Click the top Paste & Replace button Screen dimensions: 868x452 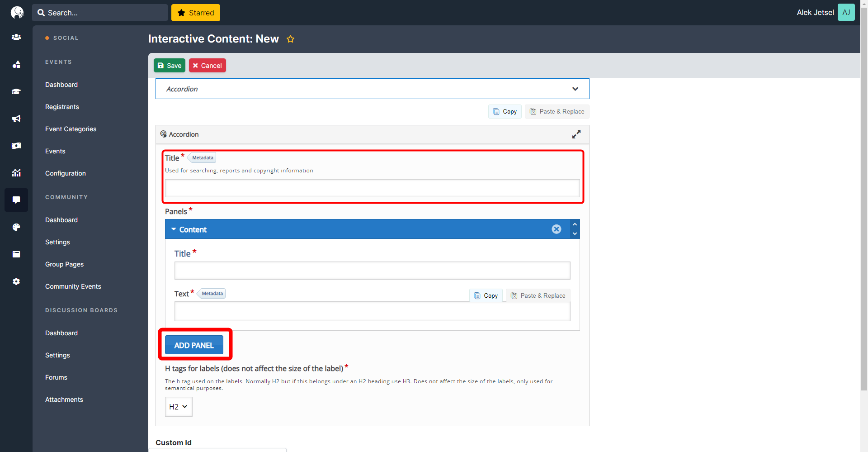(x=557, y=112)
